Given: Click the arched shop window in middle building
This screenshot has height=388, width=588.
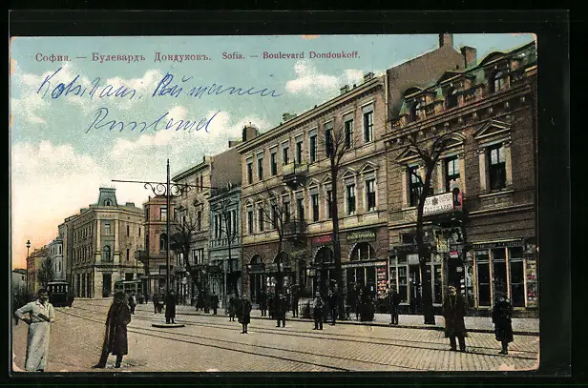Looking at the screenshot, I should tap(362, 254).
